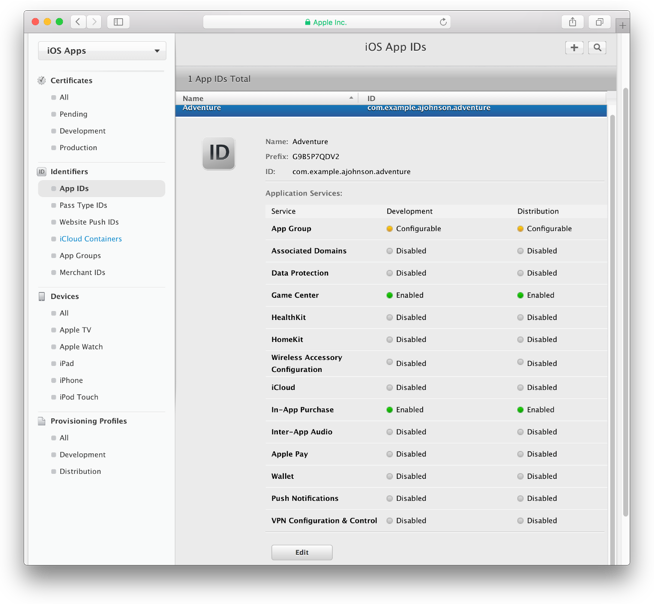Click the large ID badge icon
Screen dimensions: 654x604
click(x=219, y=153)
